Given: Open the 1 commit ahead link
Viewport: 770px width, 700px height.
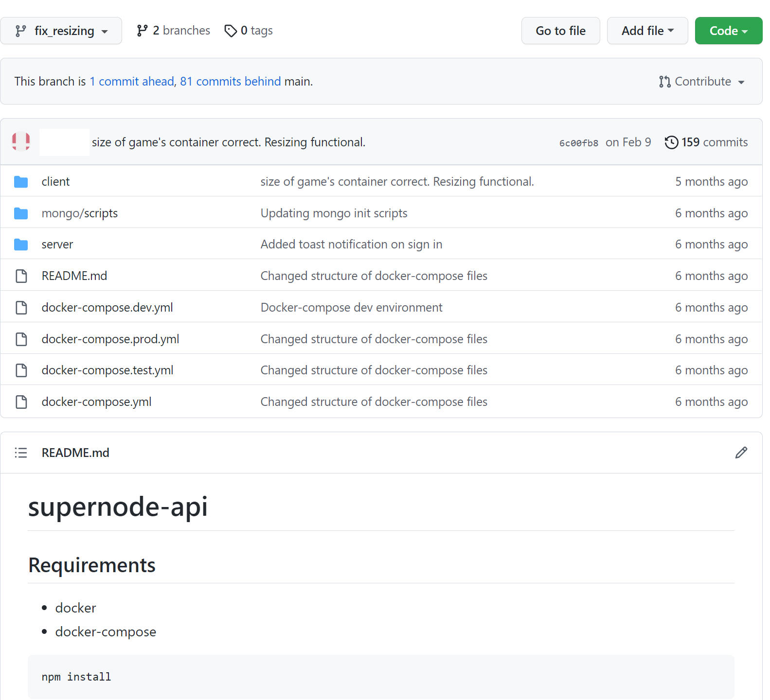Looking at the screenshot, I should 131,82.
